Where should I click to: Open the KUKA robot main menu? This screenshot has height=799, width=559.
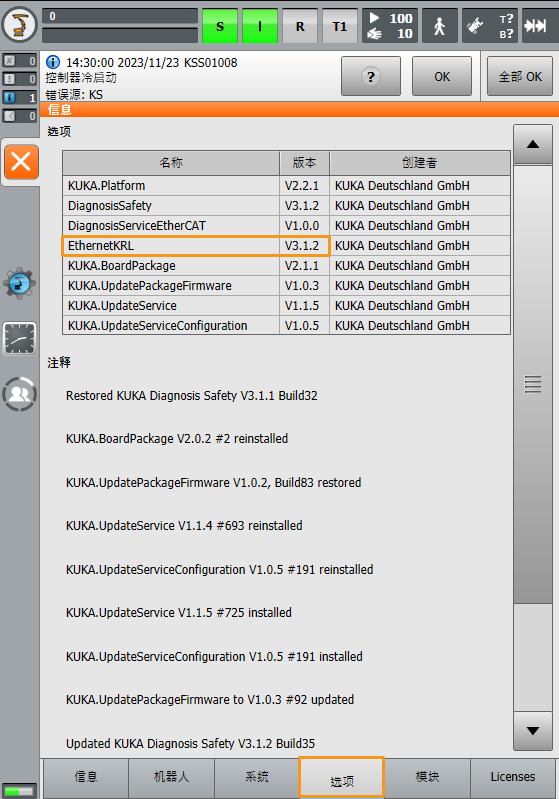[x=19, y=24]
